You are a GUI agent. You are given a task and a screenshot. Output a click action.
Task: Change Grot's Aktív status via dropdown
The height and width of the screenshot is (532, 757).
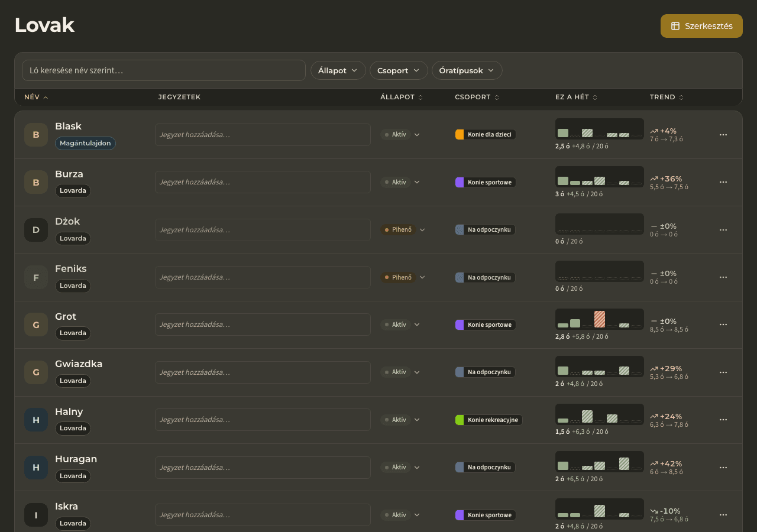(x=400, y=325)
